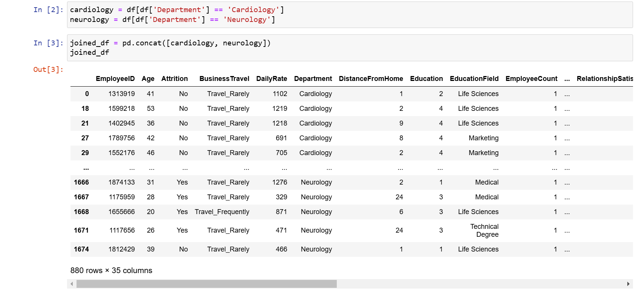This screenshot has width=644, height=292.
Task: Click the BusinessTravel column header
Action: coord(224,79)
